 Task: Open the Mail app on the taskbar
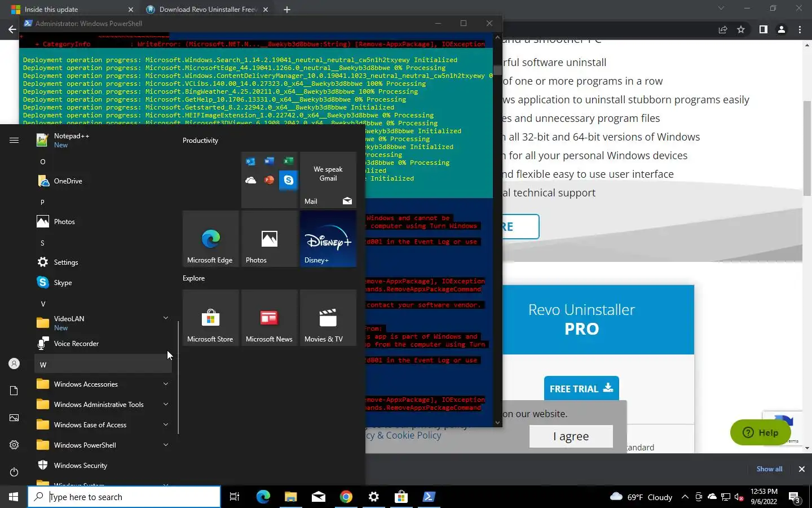tap(319, 497)
